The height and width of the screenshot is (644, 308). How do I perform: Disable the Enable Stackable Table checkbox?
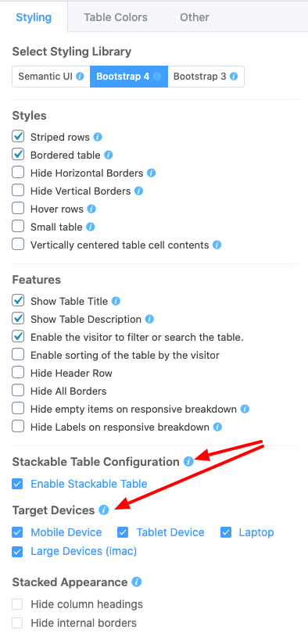point(17,484)
